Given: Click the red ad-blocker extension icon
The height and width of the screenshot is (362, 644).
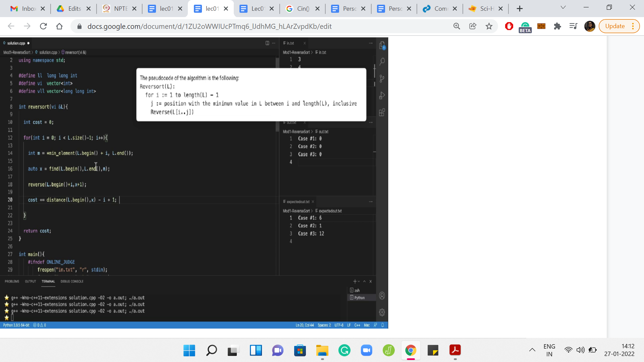Looking at the screenshot, I should coord(509,26).
